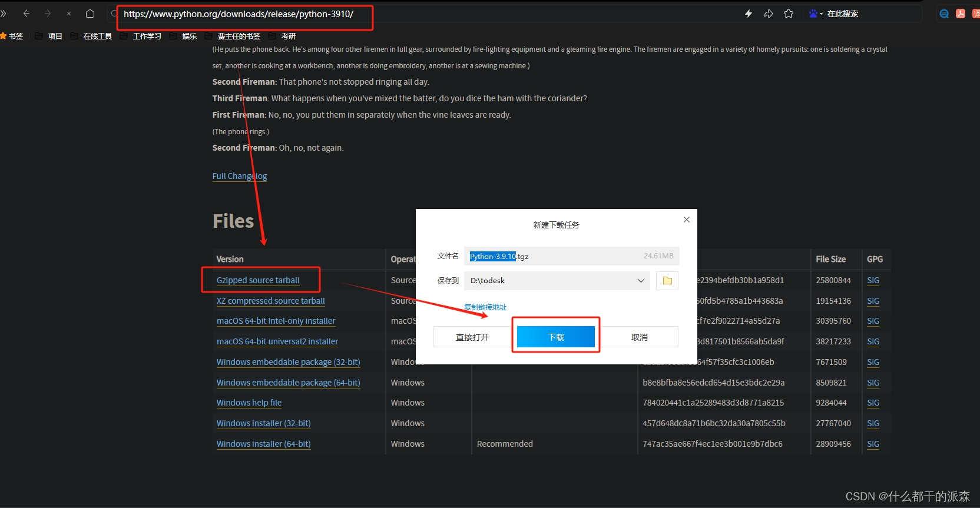980x508 pixels.
Task: Click the 取消 button
Action: (640, 337)
